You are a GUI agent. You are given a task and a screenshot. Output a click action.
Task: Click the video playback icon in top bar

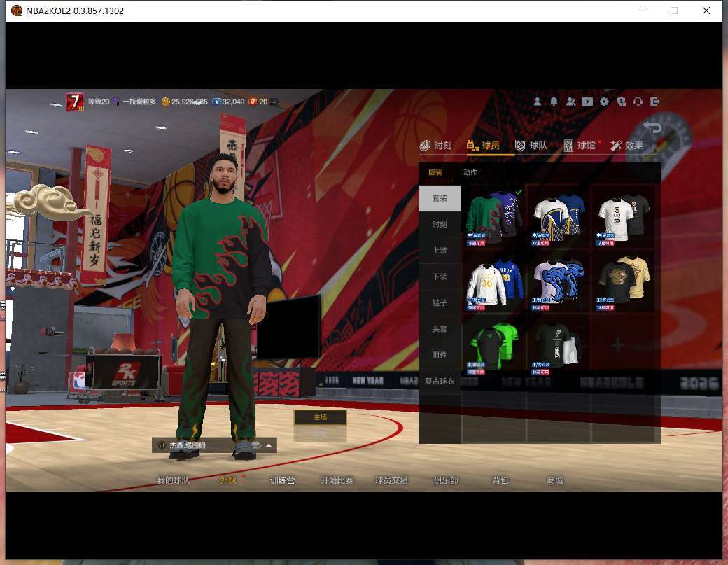pyautogui.click(x=587, y=102)
